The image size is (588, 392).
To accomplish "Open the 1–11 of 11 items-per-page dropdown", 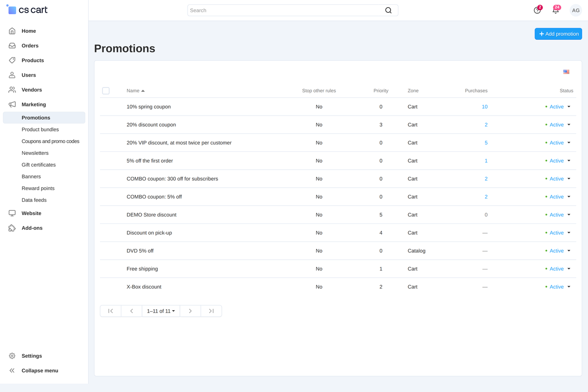I will pos(161,311).
